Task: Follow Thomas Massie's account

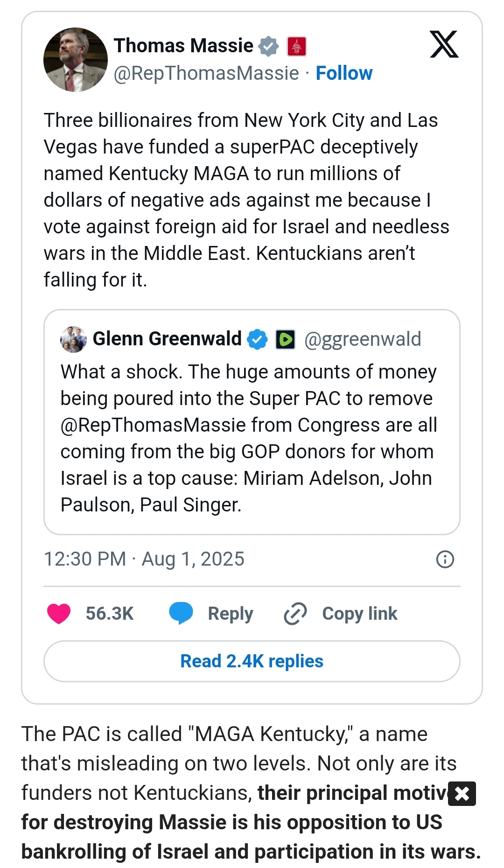Action: [344, 73]
